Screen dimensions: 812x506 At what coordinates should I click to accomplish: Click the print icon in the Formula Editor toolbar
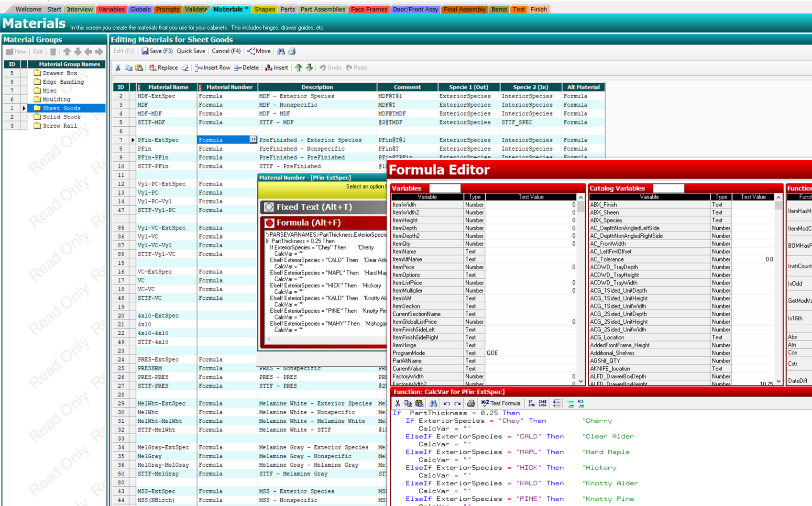tap(471, 403)
